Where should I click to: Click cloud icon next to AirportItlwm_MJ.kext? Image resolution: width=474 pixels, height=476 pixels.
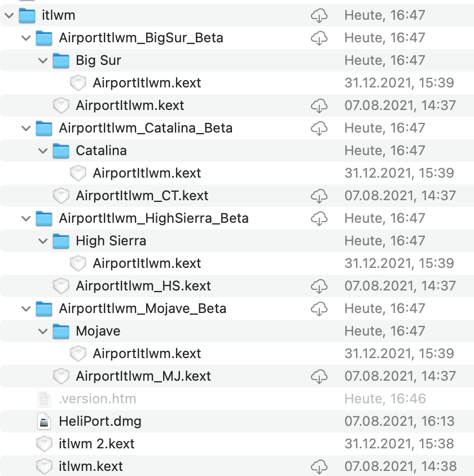pyautogui.click(x=319, y=376)
